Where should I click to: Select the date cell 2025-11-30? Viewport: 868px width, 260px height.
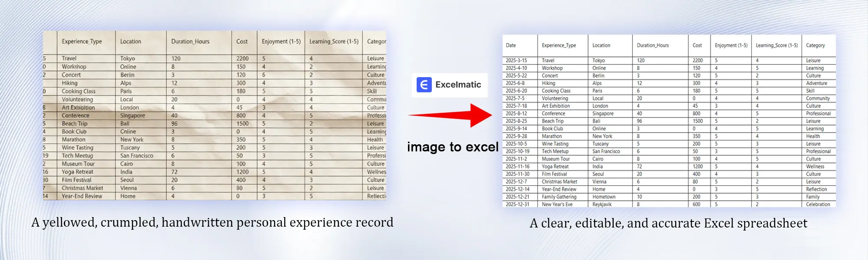tap(517, 174)
